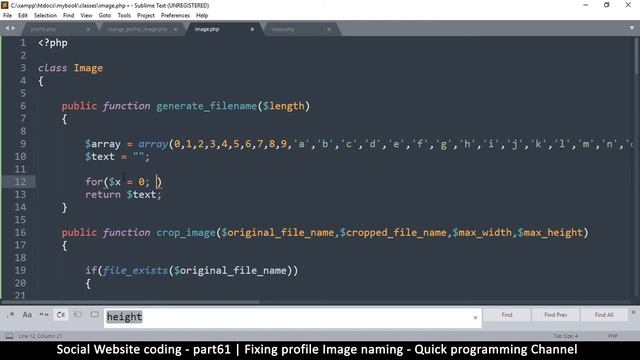Click the side bar toggle icon in status bar
640x360 pixels.
(x=9, y=336)
